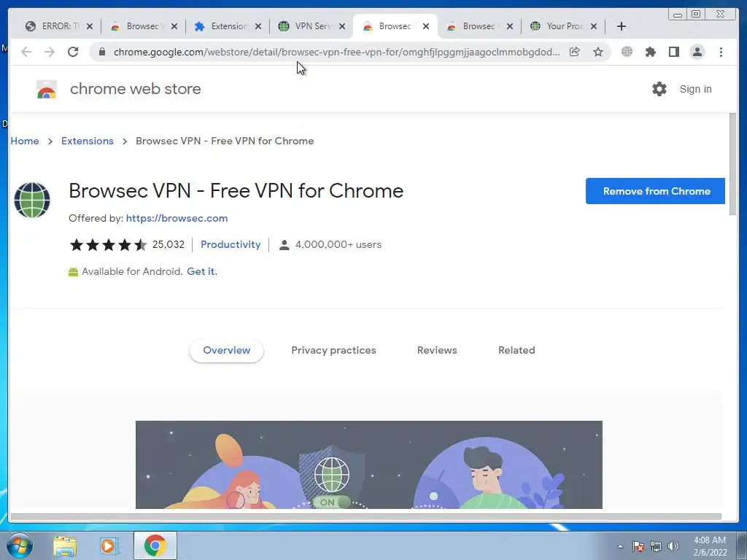747x560 pixels.
Task: Open the Productivity category link
Action: tap(231, 244)
